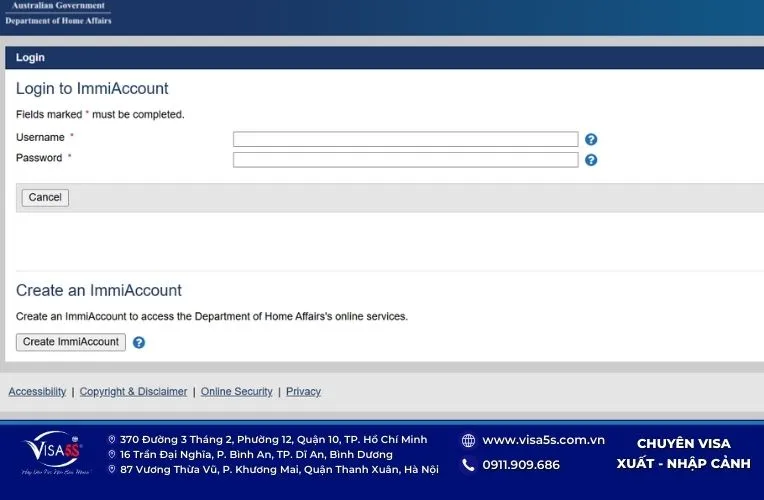Viewport: 764px width, 500px height.
Task: Click the Cancel button
Action: [45, 197]
